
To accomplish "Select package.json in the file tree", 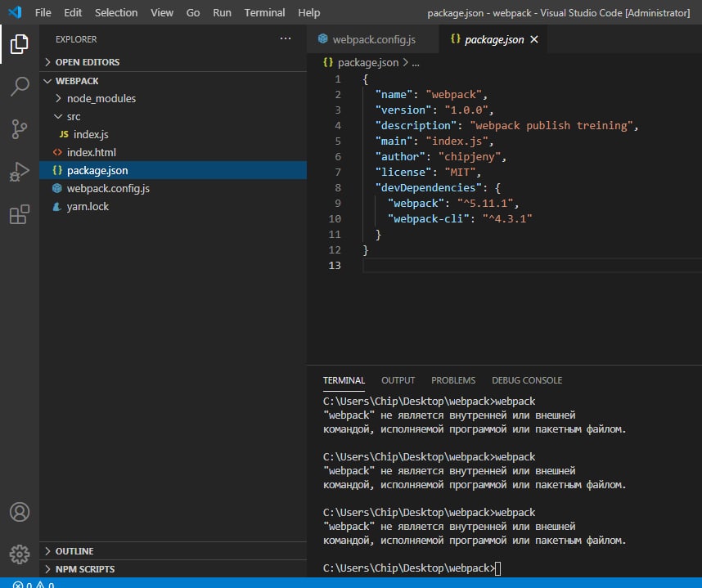I will [173, 170].
